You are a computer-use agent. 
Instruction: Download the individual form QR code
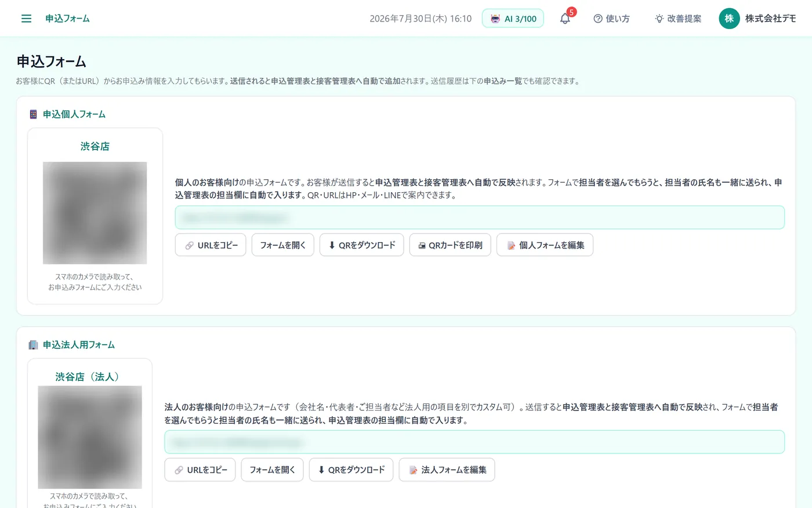(361, 245)
